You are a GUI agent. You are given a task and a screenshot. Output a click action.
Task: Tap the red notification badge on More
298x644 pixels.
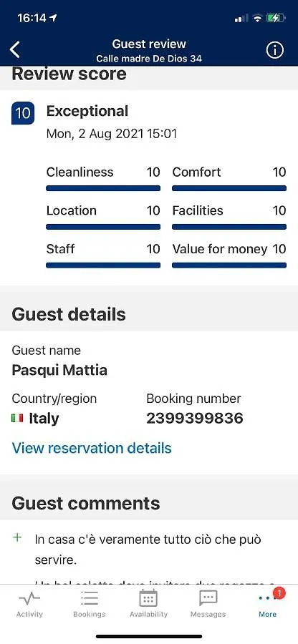[x=279, y=593]
